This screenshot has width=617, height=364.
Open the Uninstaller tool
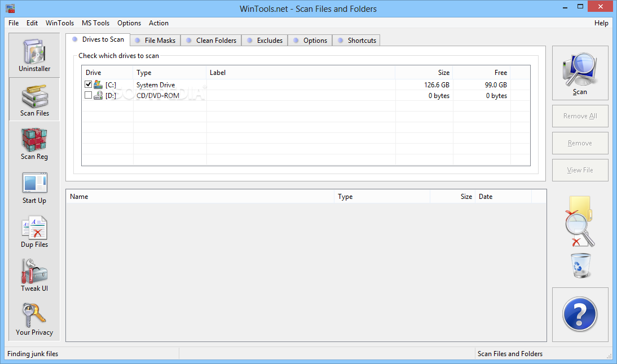pos(34,55)
